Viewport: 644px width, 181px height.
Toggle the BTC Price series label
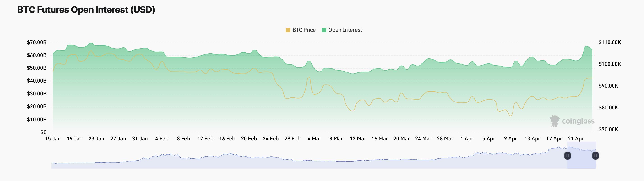click(304, 30)
